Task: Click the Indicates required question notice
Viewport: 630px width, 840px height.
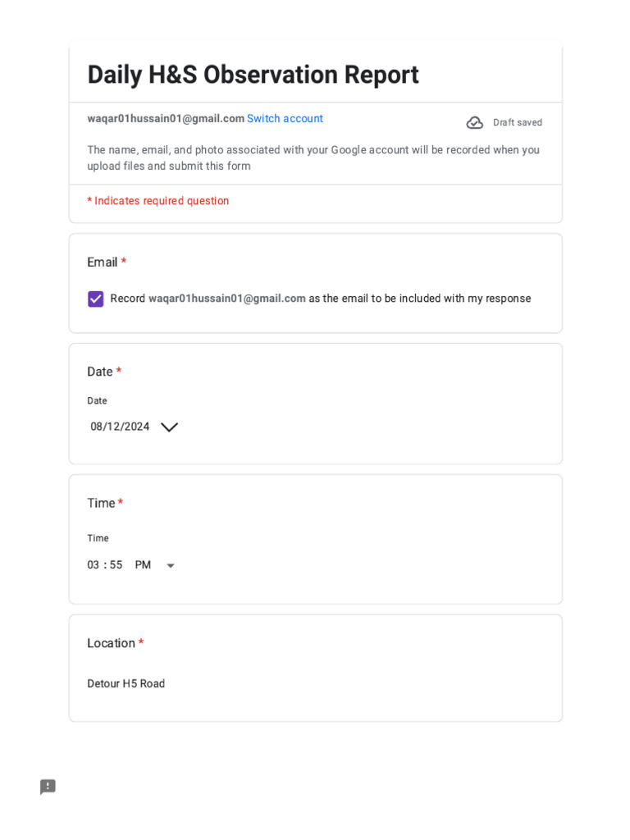Action: pyautogui.click(x=158, y=201)
